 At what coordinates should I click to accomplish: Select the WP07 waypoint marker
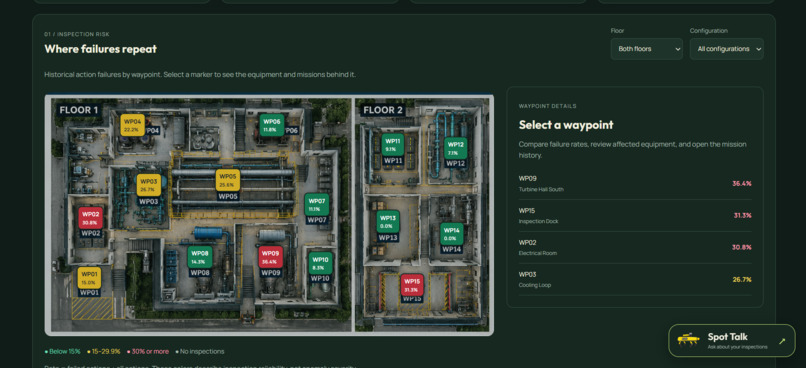[x=317, y=205]
